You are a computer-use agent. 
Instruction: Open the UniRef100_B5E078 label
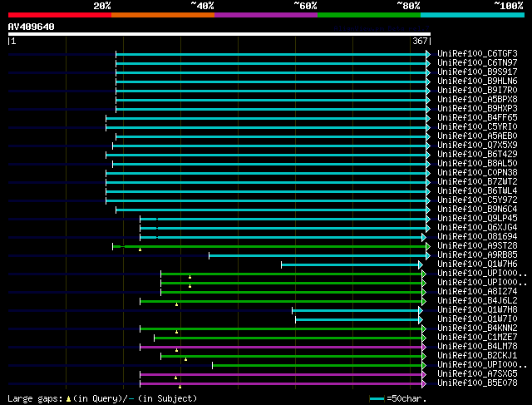point(477,383)
